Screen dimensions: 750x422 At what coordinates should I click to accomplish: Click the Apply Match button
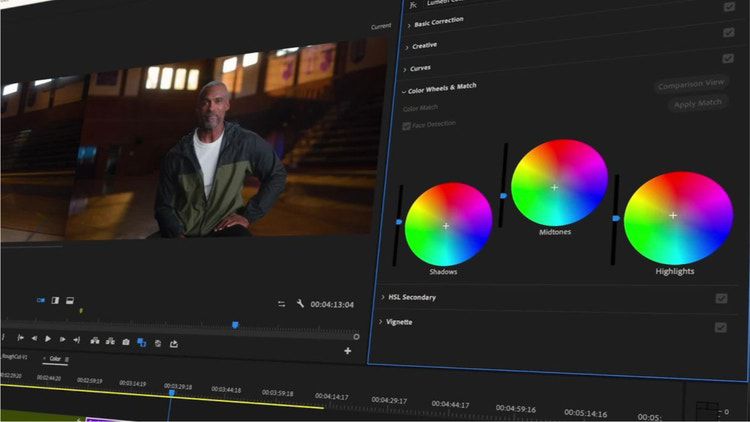pyautogui.click(x=697, y=103)
